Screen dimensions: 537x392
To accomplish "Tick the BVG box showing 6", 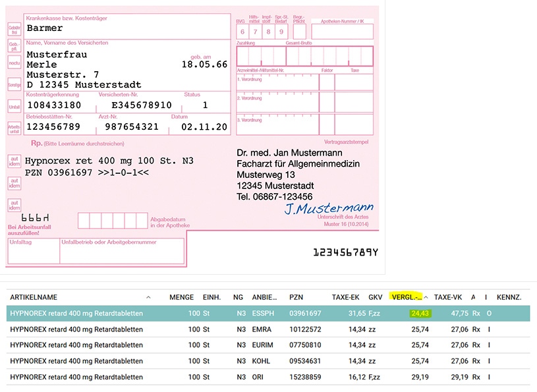I will 242,32.
